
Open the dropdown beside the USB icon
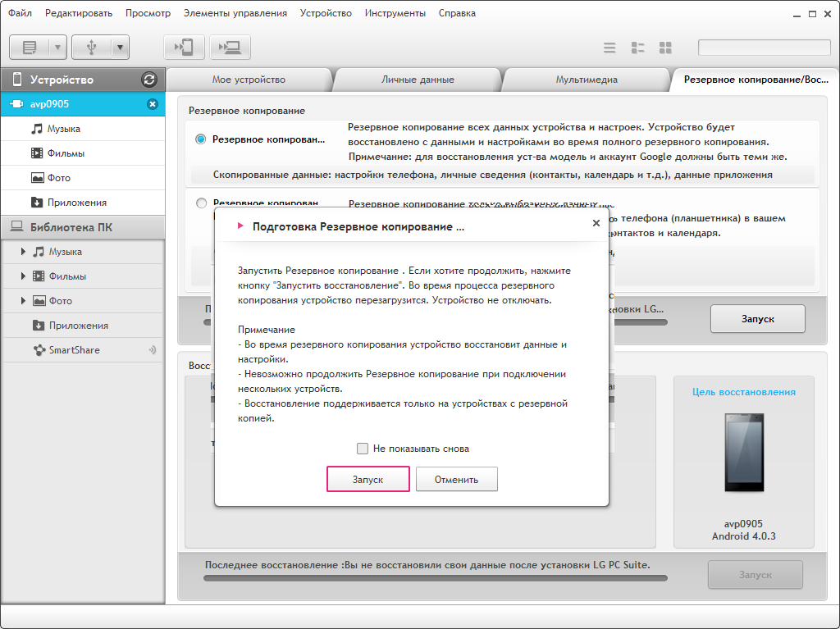tap(120, 48)
